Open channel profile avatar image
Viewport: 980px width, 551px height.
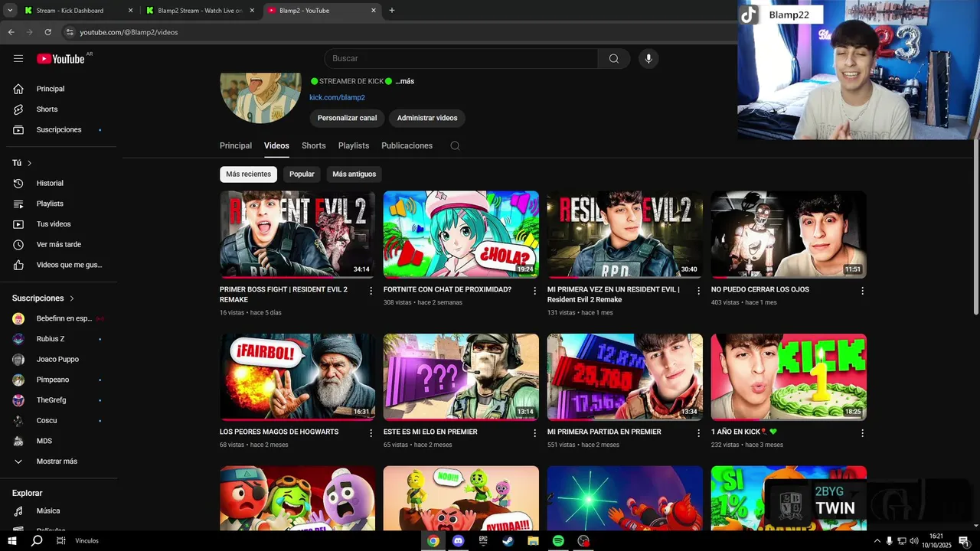click(260, 98)
